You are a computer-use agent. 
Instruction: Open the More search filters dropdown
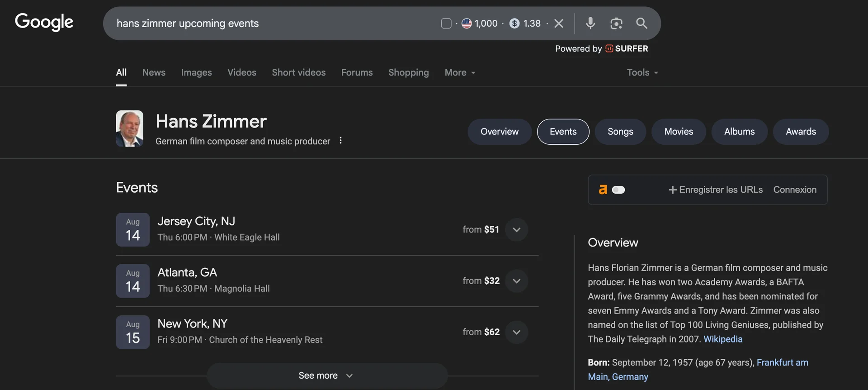click(460, 72)
